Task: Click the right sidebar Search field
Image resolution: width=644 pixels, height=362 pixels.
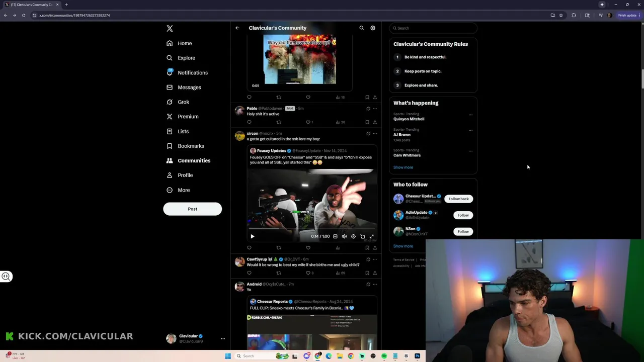Action: (433, 28)
